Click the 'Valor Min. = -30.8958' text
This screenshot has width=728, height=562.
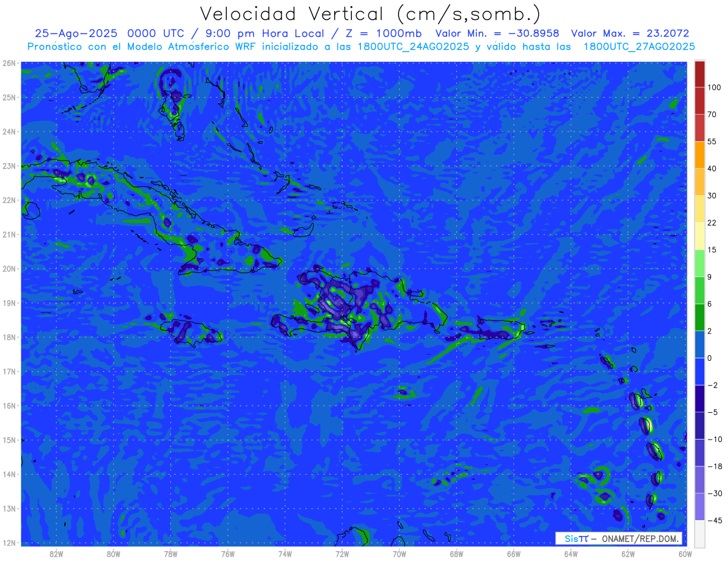(497, 33)
